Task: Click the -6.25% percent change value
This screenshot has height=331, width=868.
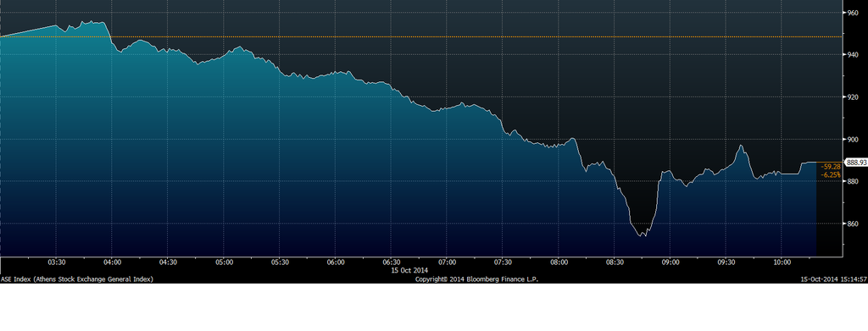Action: pyautogui.click(x=831, y=174)
